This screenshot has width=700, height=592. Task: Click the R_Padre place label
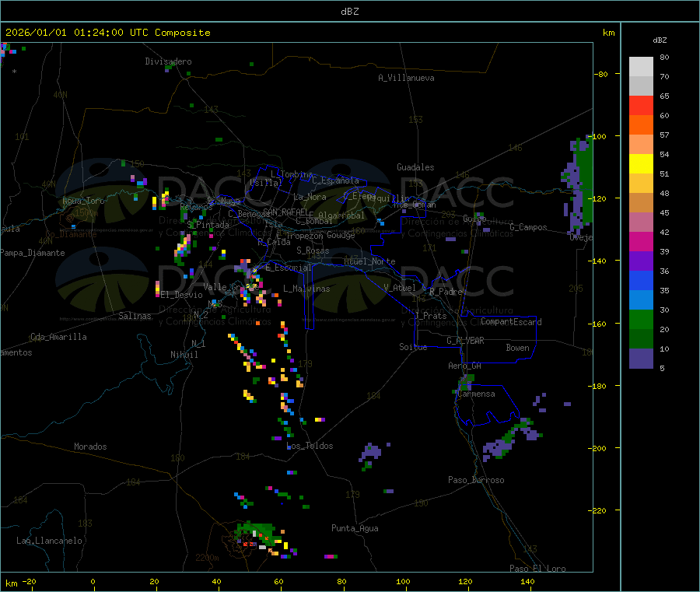pos(446,292)
